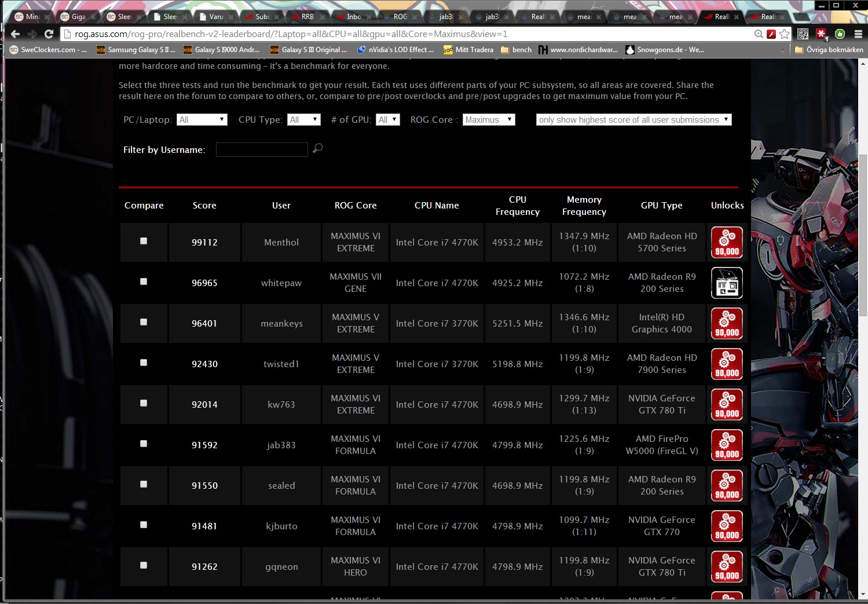Viewport: 868px width, 604px height.
Task: Open the Chrome menu hamburger icon
Action: (x=858, y=34)
